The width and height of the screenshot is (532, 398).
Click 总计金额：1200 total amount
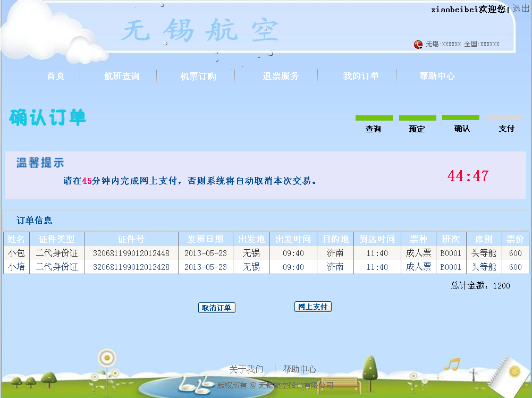coord(480,286)
